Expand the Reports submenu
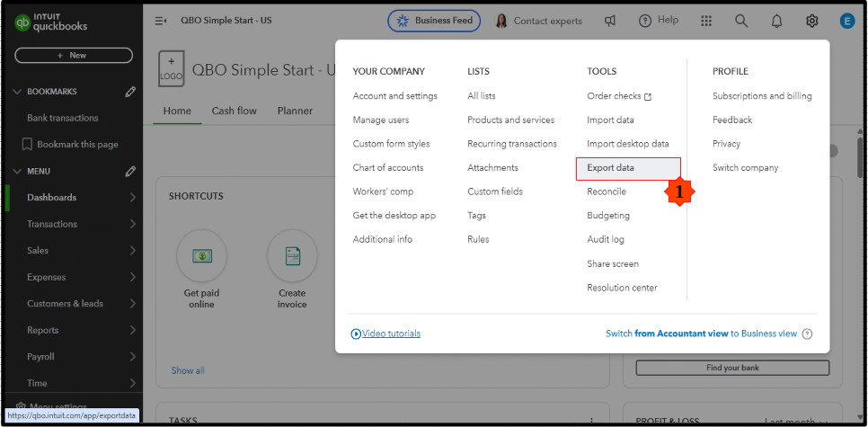Screen dimensions: 868x427 (132, 330)
